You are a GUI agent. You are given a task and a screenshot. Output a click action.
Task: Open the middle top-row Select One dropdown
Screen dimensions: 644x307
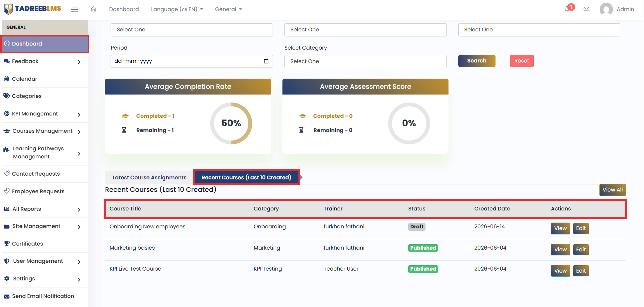[365, 30]
